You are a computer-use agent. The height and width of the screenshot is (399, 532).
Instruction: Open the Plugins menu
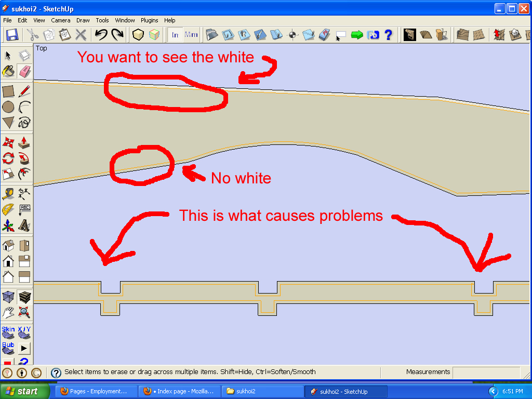point(150,20)
